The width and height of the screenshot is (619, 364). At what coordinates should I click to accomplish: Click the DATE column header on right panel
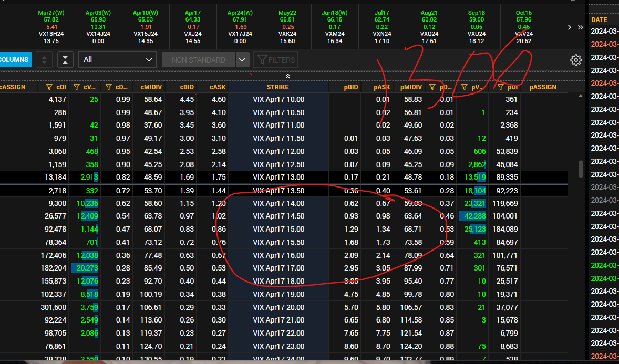(x=599, y=20)
